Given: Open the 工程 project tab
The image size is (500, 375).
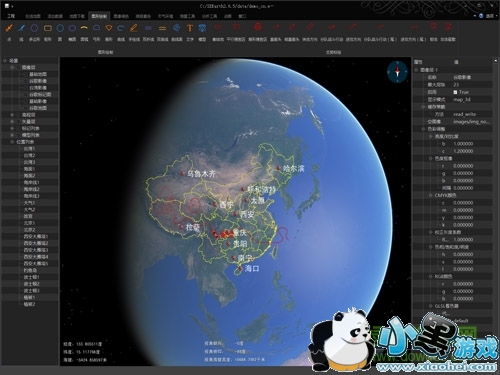Looking at the screenshot, I should pyautogui.click(x=11, y=16).
